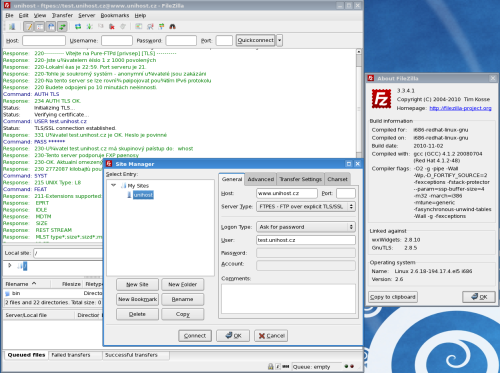Screen dimensions: 500x373
Task: Click the binoculars file search icon
Action: pyautogui.click(x=173, y=27)
